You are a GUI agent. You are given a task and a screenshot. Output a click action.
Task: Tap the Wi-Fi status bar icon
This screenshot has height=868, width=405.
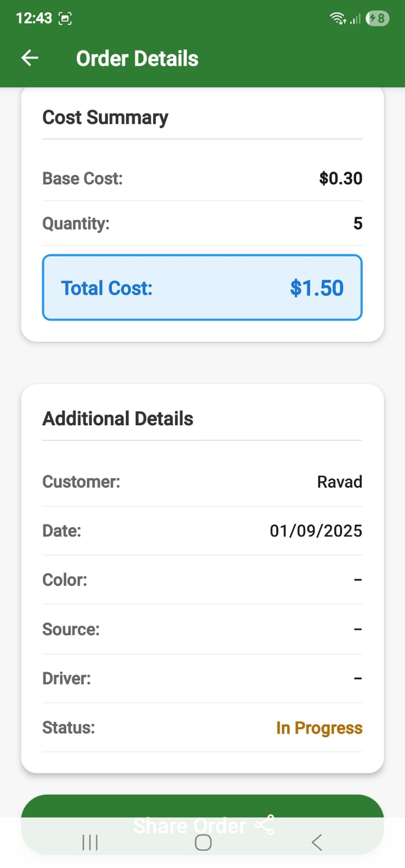click(338, 18)
